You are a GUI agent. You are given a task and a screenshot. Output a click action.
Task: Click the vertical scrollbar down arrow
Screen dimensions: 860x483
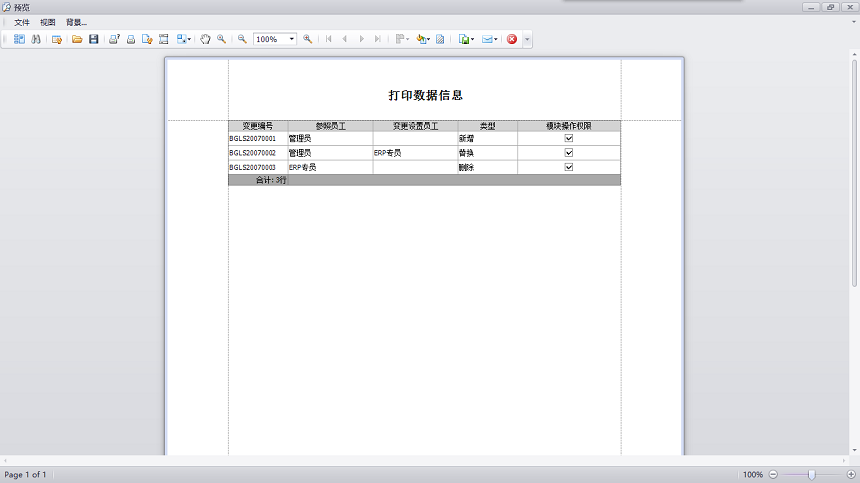[855, 450]
